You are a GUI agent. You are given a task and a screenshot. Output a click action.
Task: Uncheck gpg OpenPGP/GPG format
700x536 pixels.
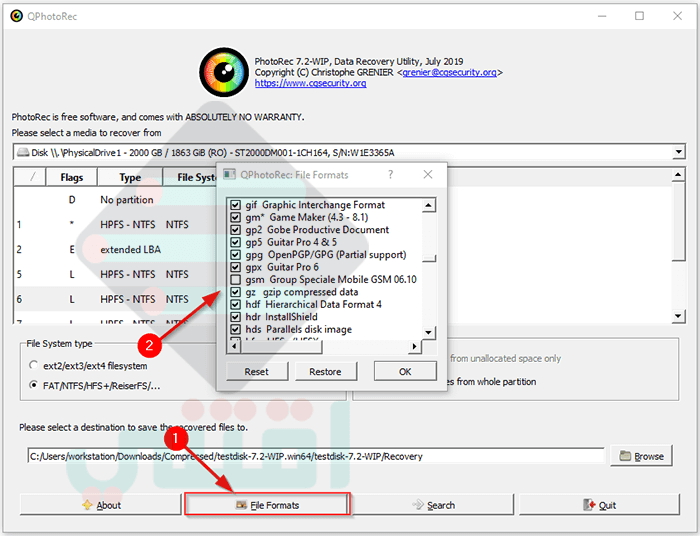[x=235, y=255]
